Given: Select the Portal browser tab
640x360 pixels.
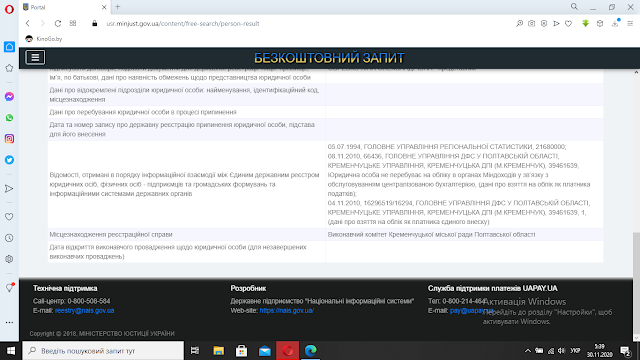Looking at the screenshot, I should pyautogui.click(x=65, y=7).
